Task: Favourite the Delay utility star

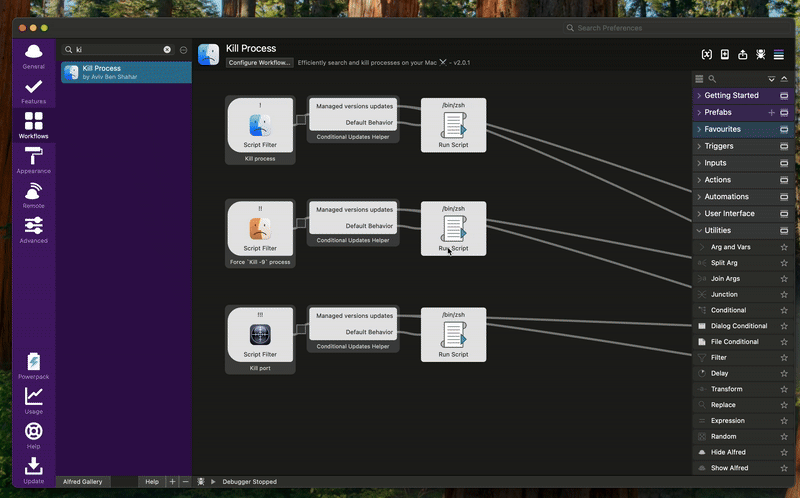Action: point(784,374)
